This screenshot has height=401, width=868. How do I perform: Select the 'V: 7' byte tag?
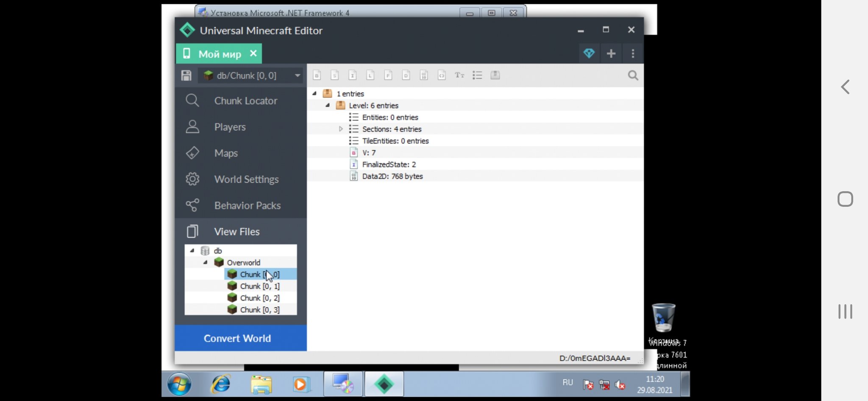(475, 153)
